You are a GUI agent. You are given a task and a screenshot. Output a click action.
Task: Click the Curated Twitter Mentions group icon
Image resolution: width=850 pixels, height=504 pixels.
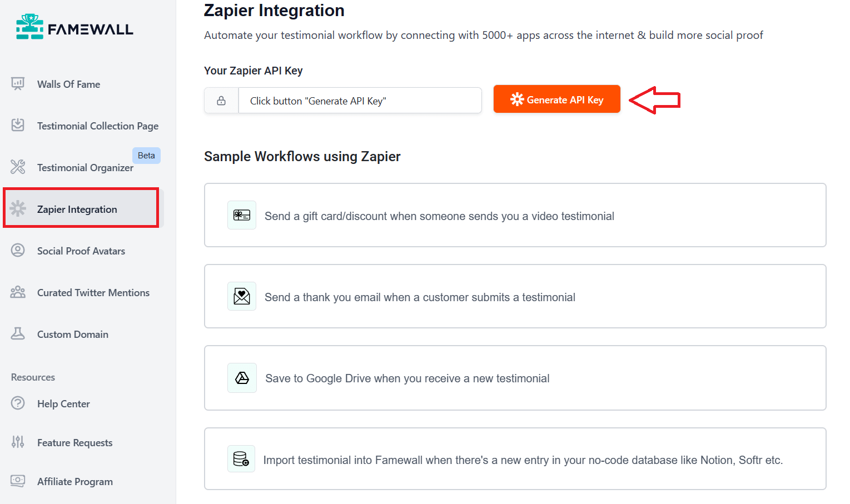tap(18, 292)
